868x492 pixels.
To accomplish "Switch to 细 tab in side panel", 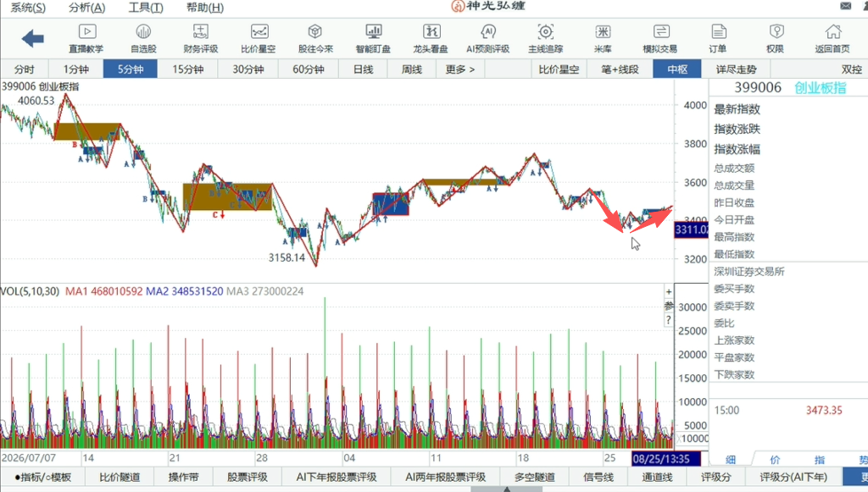I will coord(731,459).
